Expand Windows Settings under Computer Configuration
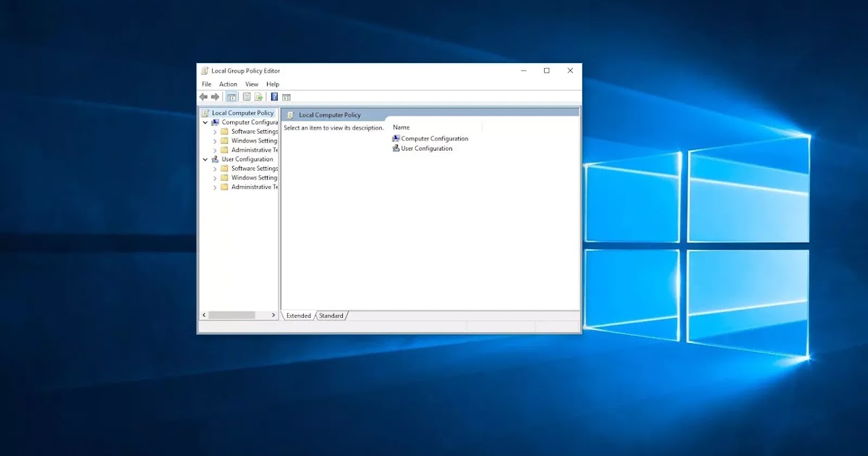Viewport: 868px width, 456px height. click(215, 141)
